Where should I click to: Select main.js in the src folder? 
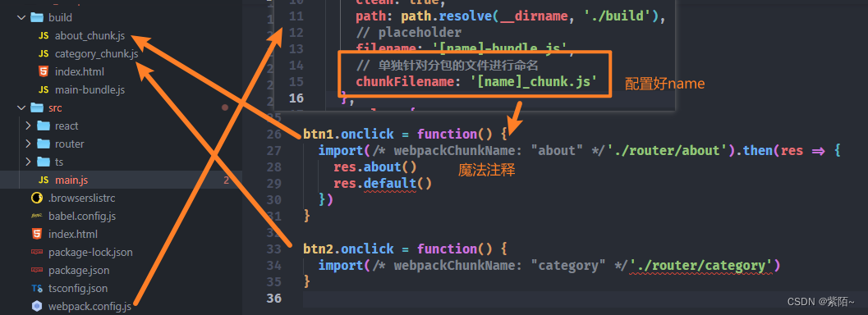pyautogui.click(x=71, y=180)
